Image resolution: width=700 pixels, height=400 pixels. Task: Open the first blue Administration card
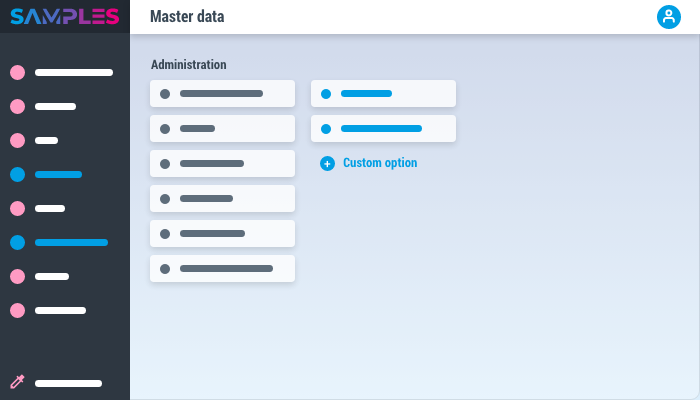tap(383, 93)
